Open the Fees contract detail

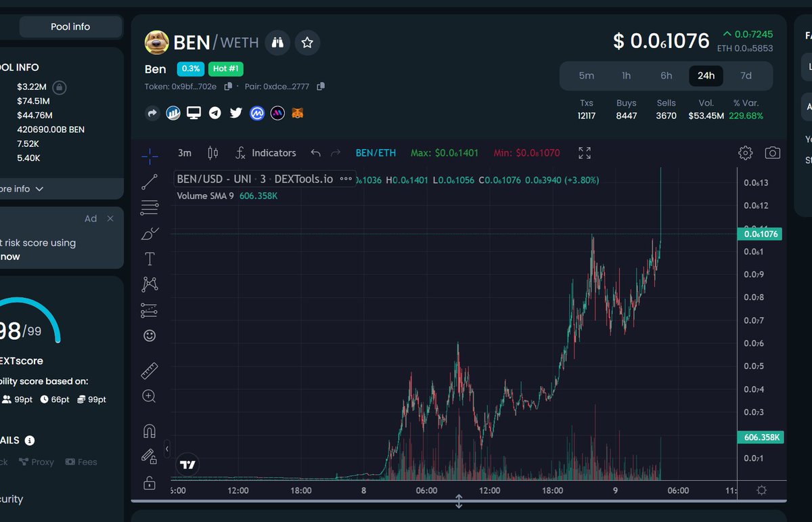click(x=81, y=462)
